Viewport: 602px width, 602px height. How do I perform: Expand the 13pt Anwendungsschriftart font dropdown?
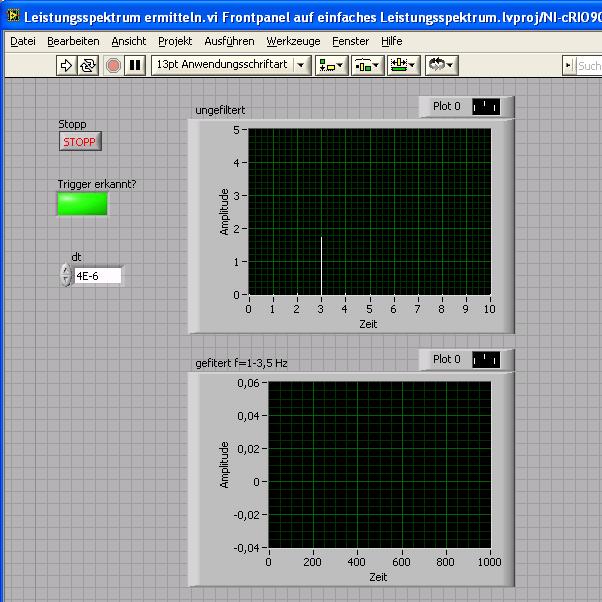[302, 65]
